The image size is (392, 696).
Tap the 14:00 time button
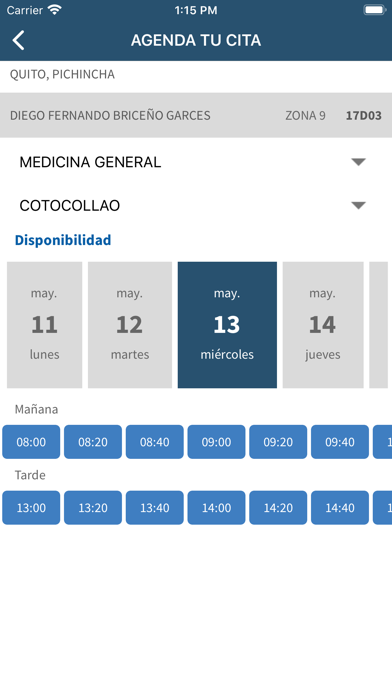coord(216,507)
